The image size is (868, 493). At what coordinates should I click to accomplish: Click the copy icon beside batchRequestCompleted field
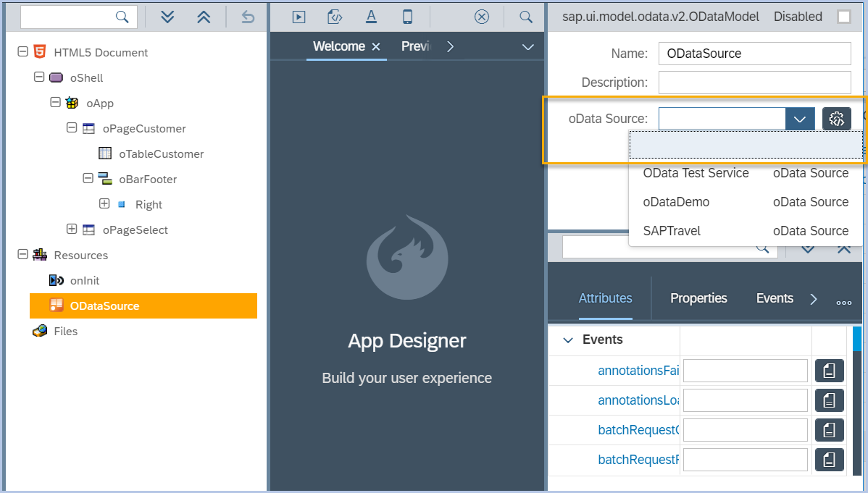point(829,429)
